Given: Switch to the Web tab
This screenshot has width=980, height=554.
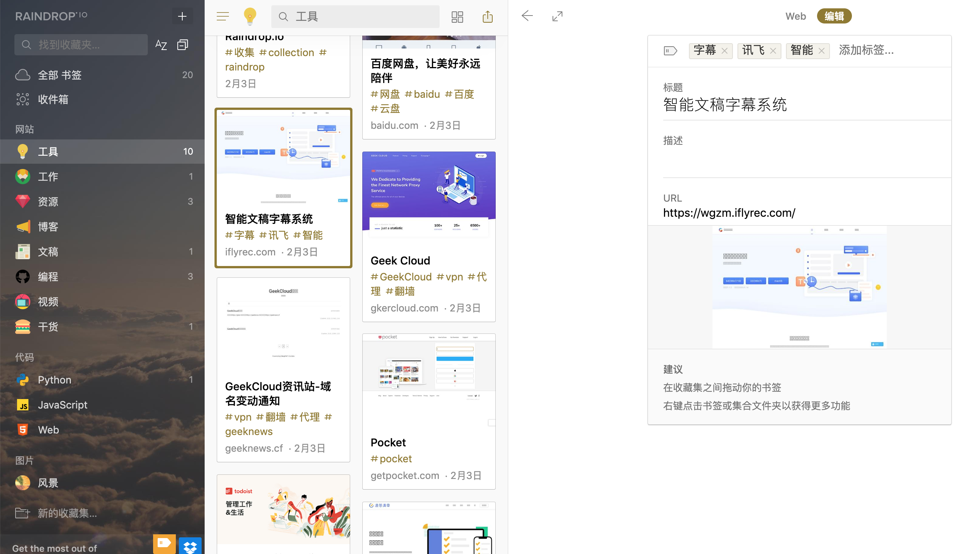Looking at the screenshot, I should (796, 16).
